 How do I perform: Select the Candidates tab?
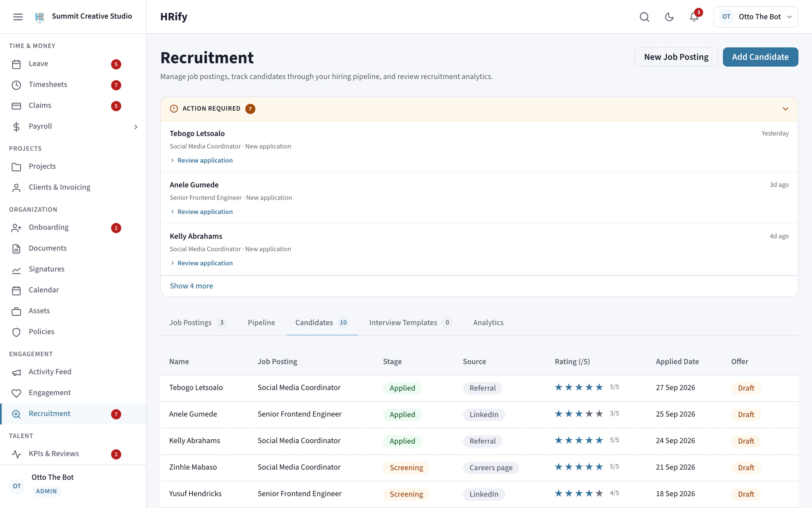[x=322, y=323]
